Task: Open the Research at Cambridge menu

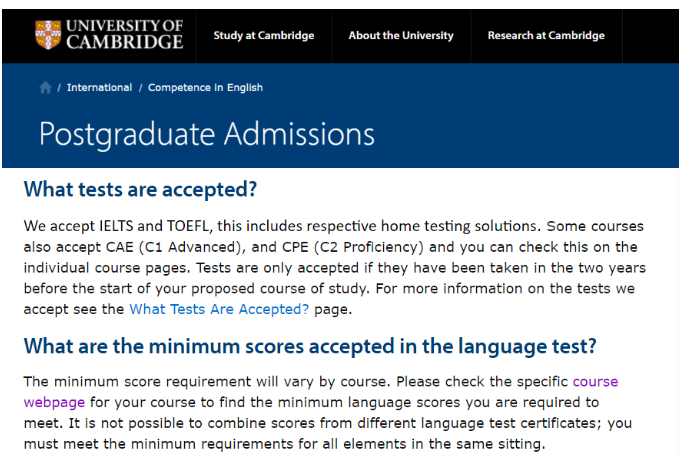Action: pyautogui.click(x=546, y=36)
